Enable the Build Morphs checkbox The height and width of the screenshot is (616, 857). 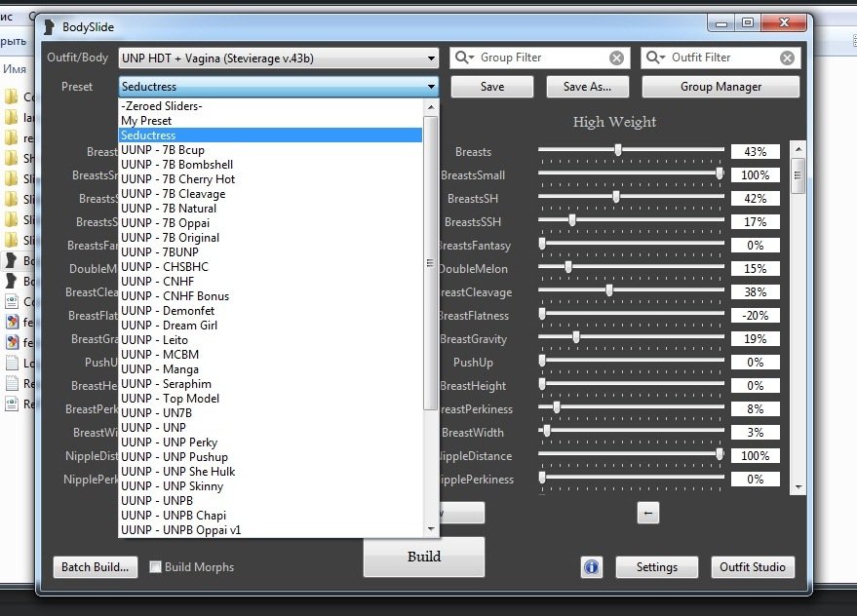pos(156,567)
